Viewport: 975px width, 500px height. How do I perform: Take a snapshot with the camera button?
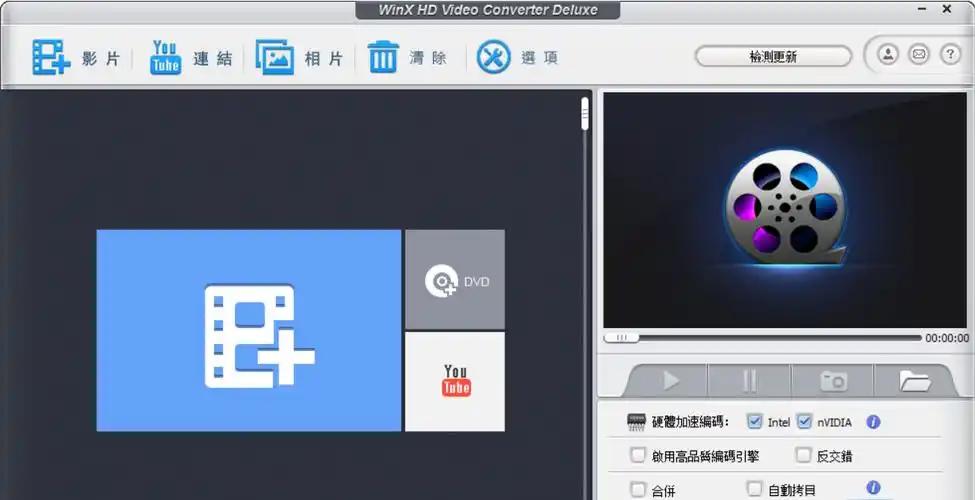point(833,381)
